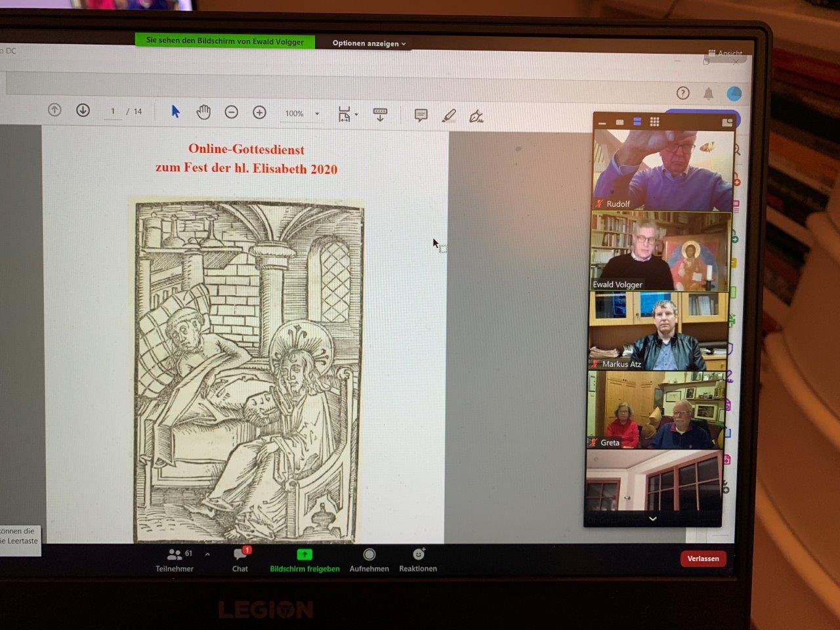Switch video panel to single speaker view
This screenshot has height=630, width=840.
coord(619,122)
